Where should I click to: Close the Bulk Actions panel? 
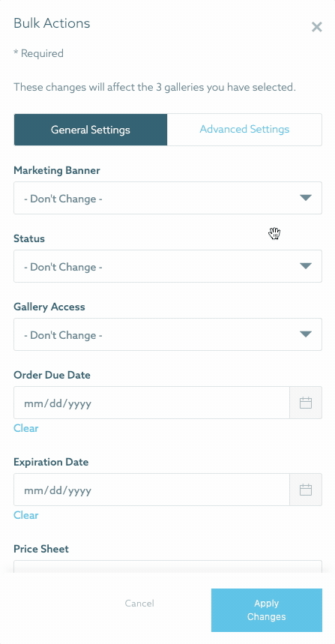click(316, 27)
